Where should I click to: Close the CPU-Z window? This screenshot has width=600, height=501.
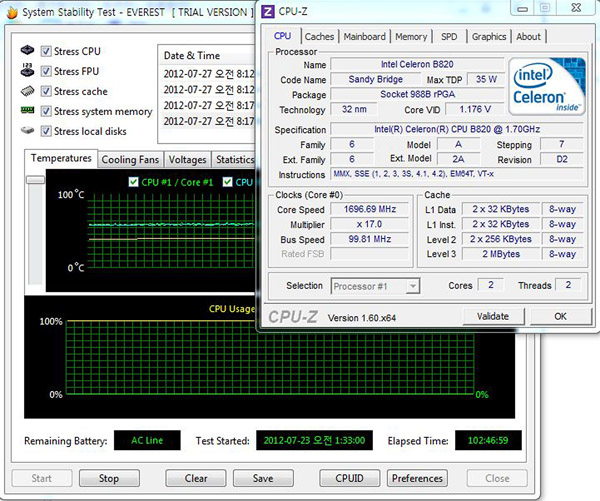pyautogui.click(x=576, y=8)
